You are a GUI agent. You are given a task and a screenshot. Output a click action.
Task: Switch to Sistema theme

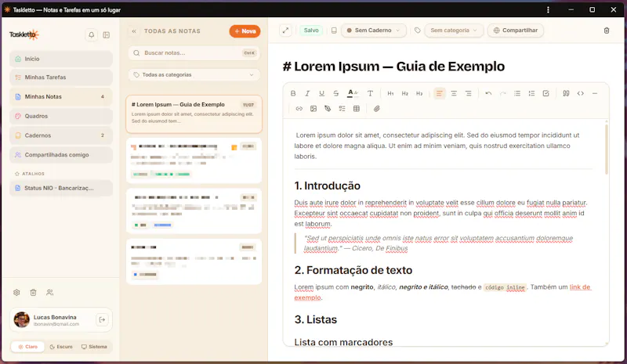94,347
